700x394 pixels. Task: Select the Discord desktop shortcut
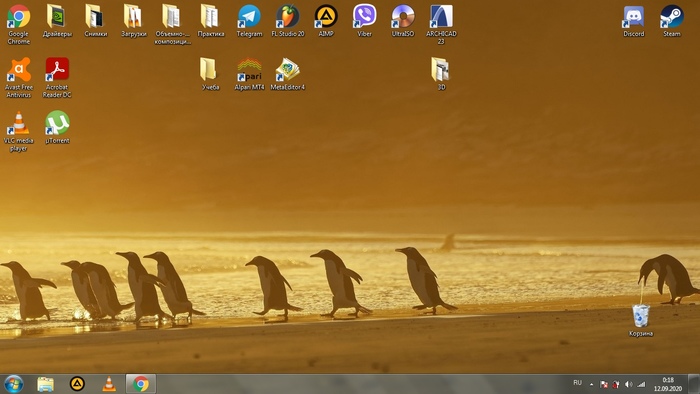click(633, 21)
